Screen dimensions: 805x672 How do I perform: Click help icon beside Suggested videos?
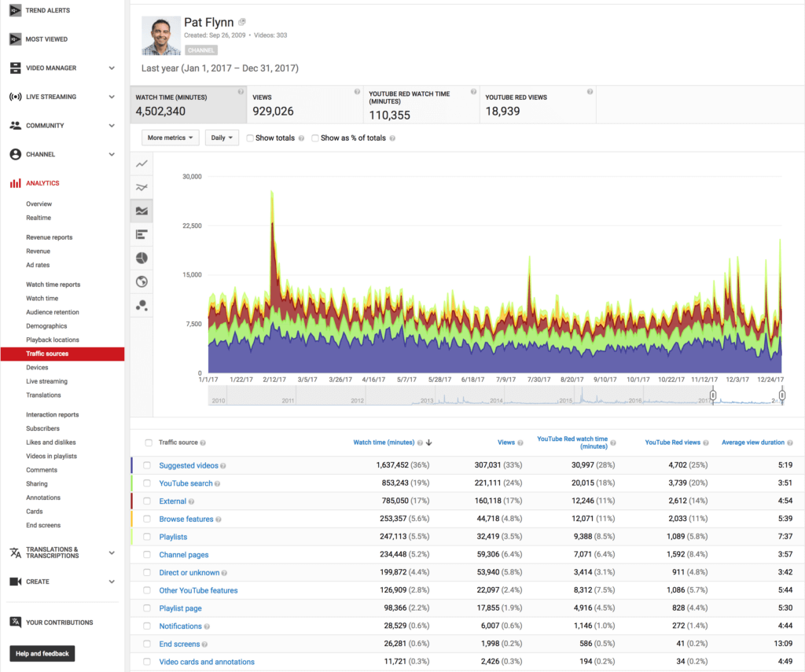(222, 466)
